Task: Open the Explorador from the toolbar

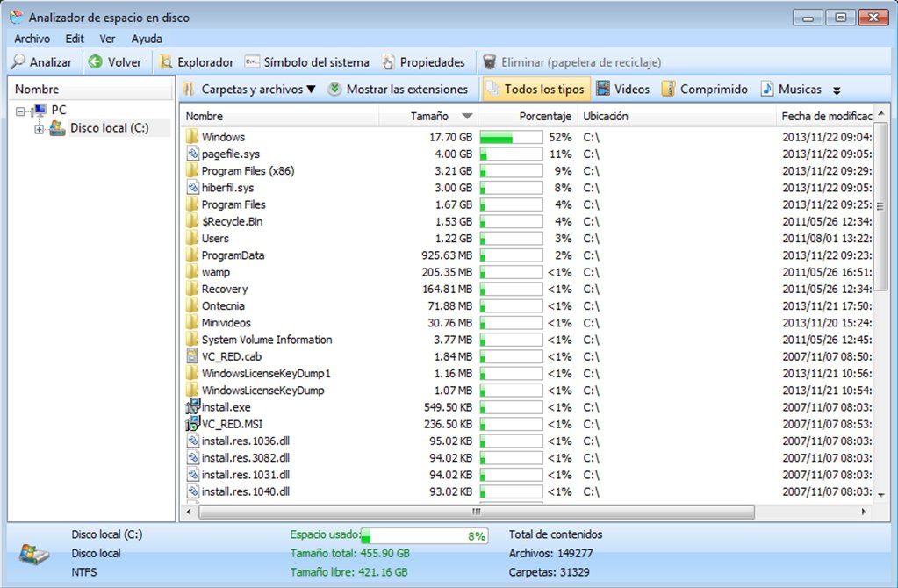Action: (196, 61)
